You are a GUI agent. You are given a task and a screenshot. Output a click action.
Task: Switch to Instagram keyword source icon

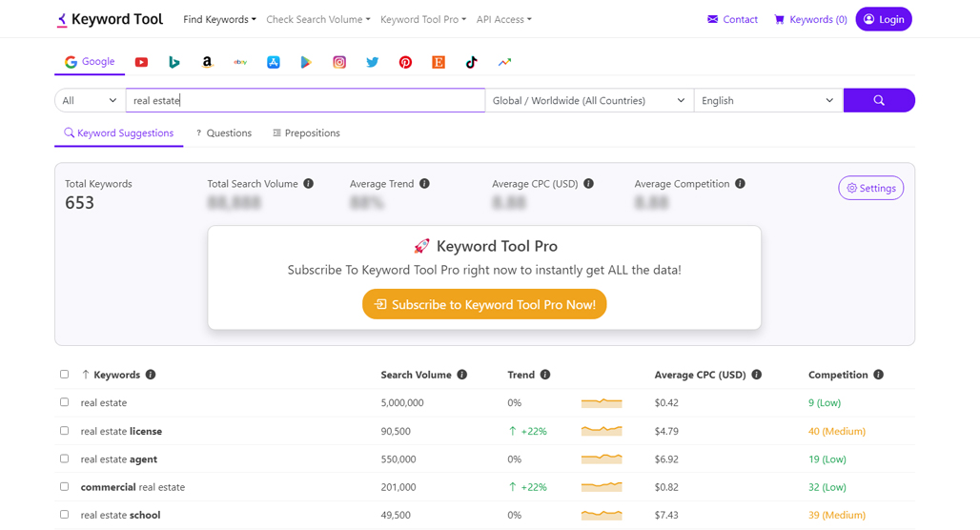pos(339,62)
